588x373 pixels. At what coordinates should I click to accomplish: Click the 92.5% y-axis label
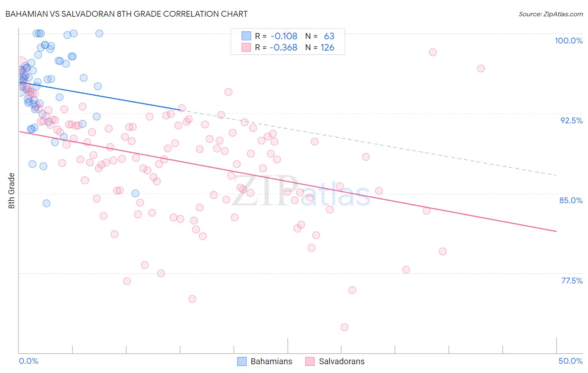pos(571,120)
